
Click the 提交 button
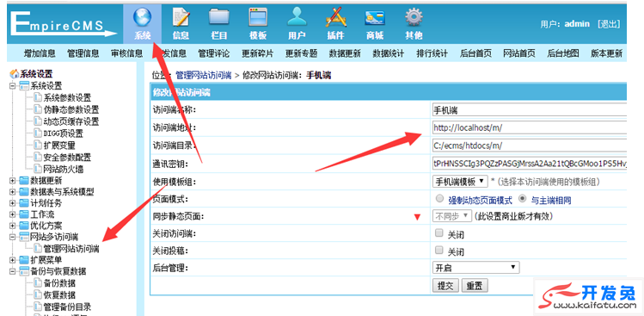(445, 286)
